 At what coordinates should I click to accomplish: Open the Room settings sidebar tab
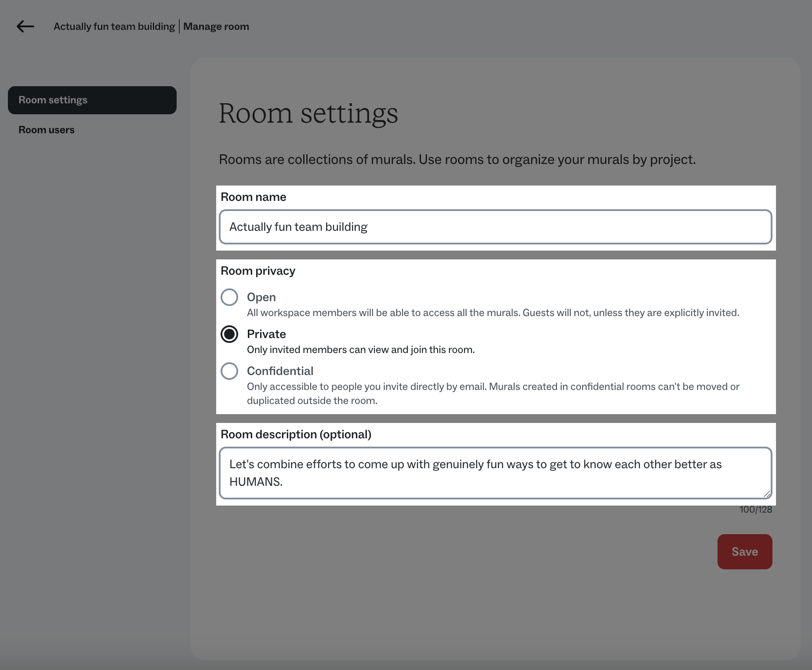tap(92, 100)
